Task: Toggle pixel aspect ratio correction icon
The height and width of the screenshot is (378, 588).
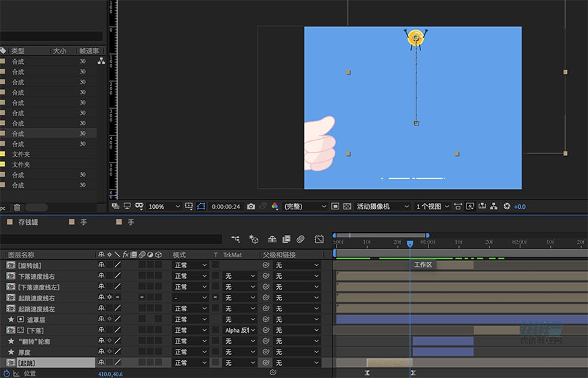Action: pyautogui.click(x=458, y=207)
